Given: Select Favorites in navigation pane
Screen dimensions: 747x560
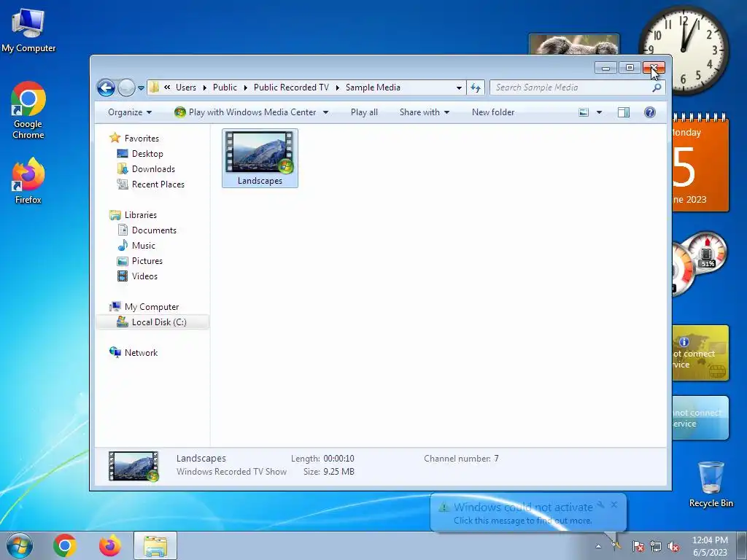Looking at the screenshot, I should 142,138.
